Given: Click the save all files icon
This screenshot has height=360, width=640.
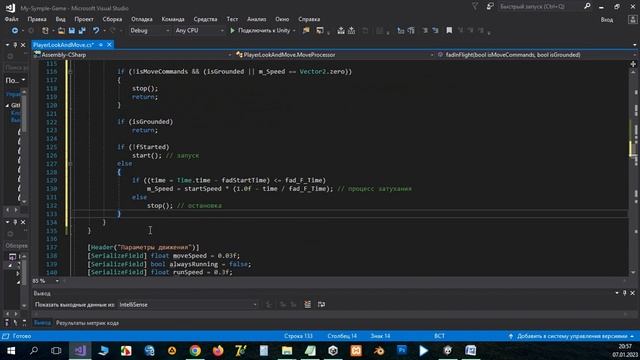Looking at the screenshot, I should tap(82, 31).
